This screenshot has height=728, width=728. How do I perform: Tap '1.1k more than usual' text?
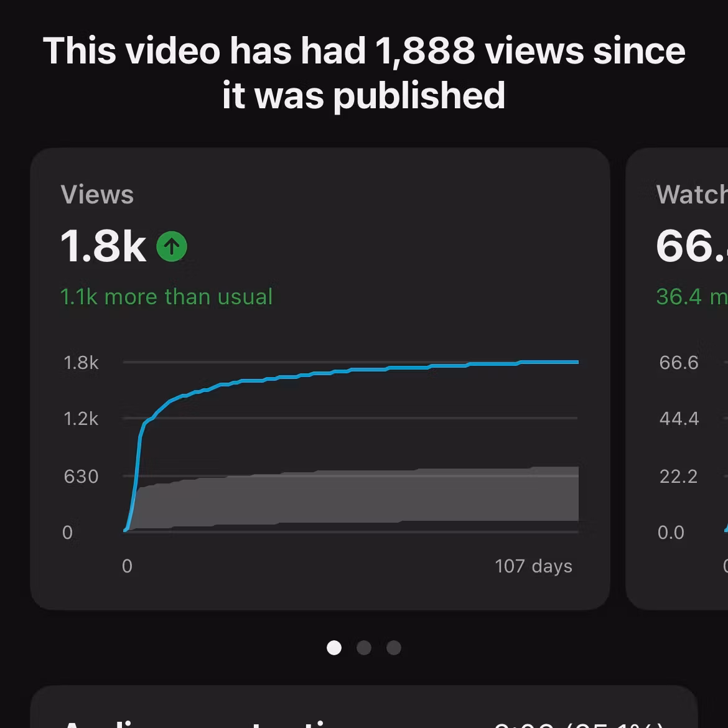pyautogui.click(x=166, y=297)
